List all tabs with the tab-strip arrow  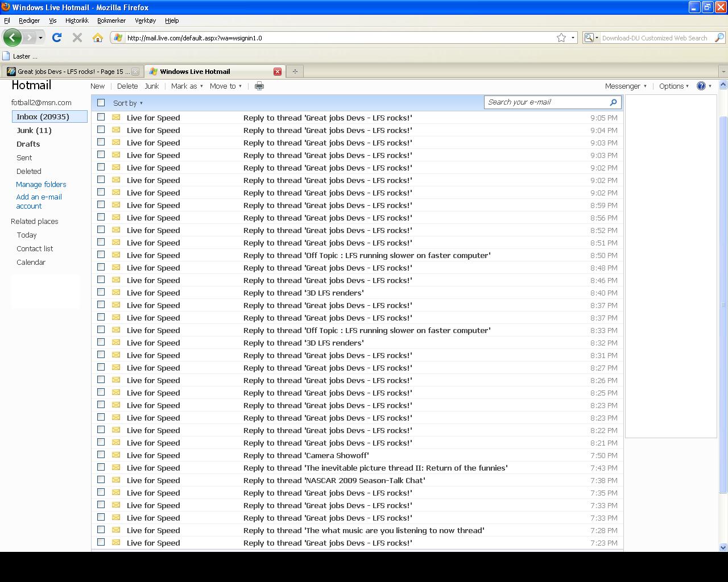click(723, 72)
